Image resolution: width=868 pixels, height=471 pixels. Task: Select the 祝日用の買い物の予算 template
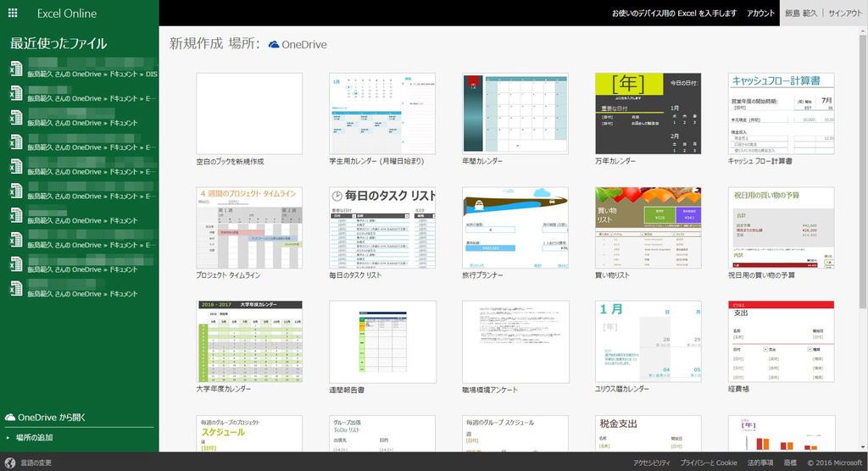[781, 228]
